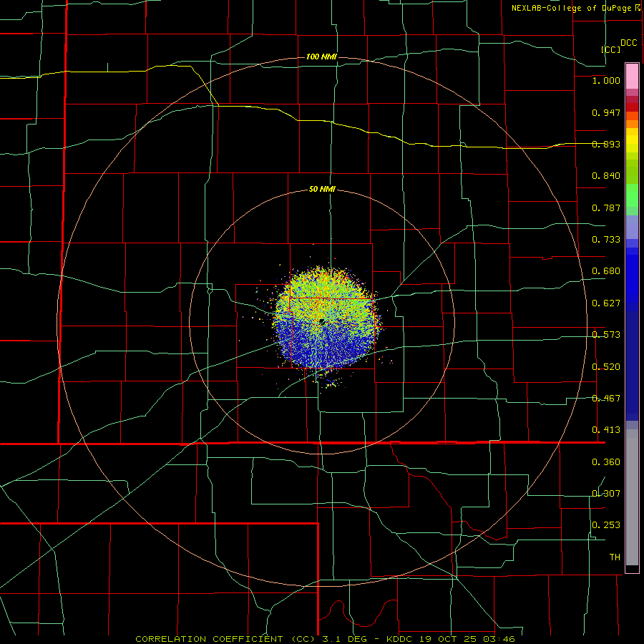Image resolution: width=644 pixels, height=644 pixels.
Task: Pick the pink segment of the color bar
Action: pos(632,76)
